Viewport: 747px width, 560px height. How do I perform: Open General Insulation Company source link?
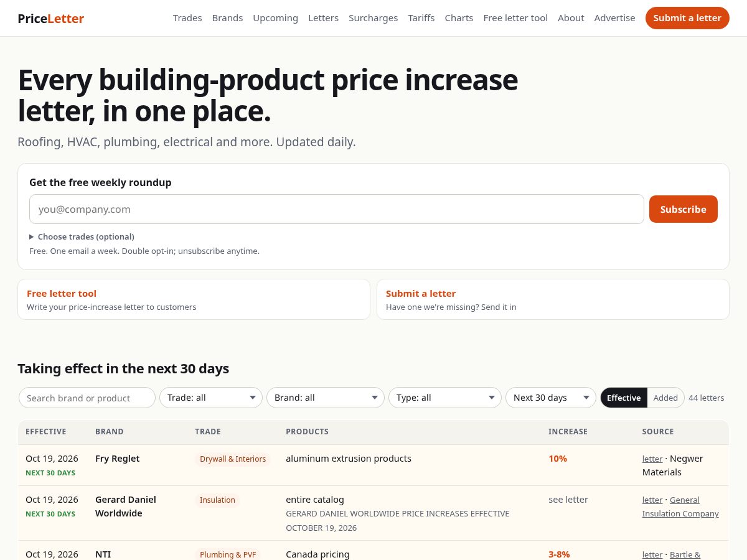(681, 506)
